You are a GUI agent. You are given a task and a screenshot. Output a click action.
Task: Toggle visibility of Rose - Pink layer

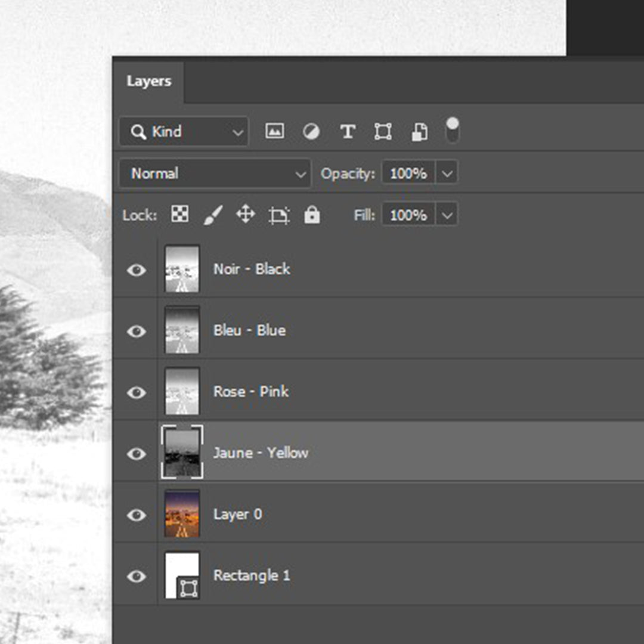pos(136,392)
